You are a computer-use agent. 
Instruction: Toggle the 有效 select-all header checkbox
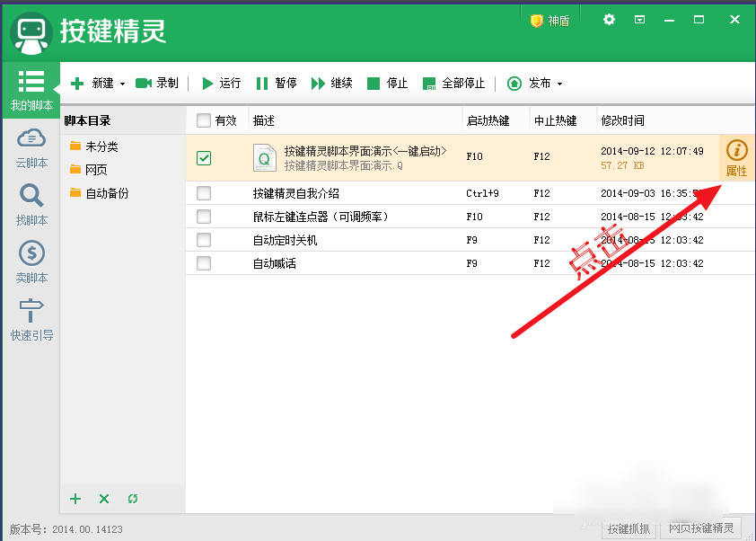pyautogui.click(x=204, y=120)
